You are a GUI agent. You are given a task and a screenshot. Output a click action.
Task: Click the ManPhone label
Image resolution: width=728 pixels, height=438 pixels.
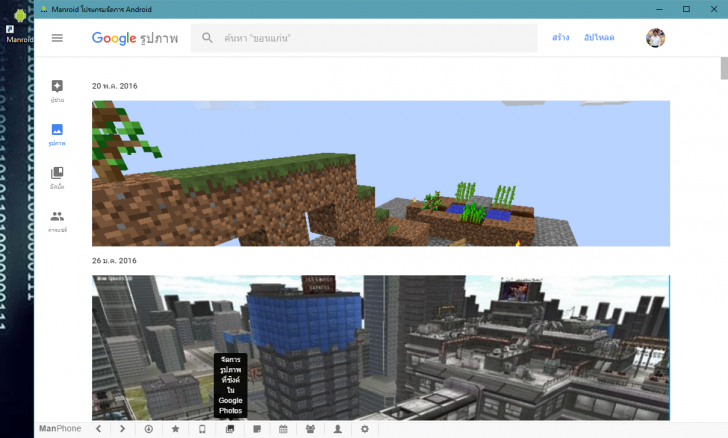(x=60, y=429)
